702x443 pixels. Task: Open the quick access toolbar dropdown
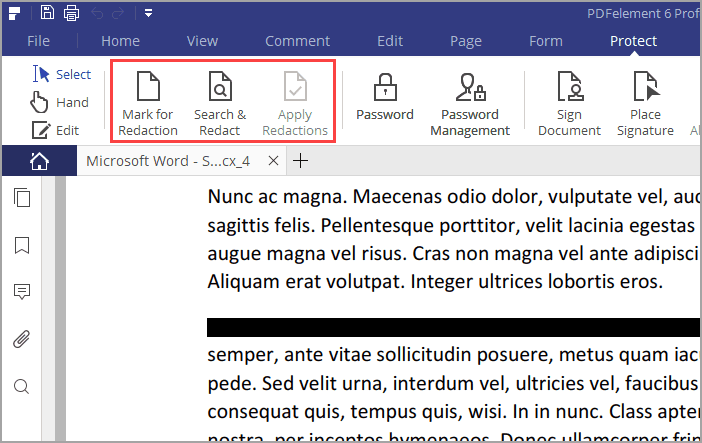[149, 13]
